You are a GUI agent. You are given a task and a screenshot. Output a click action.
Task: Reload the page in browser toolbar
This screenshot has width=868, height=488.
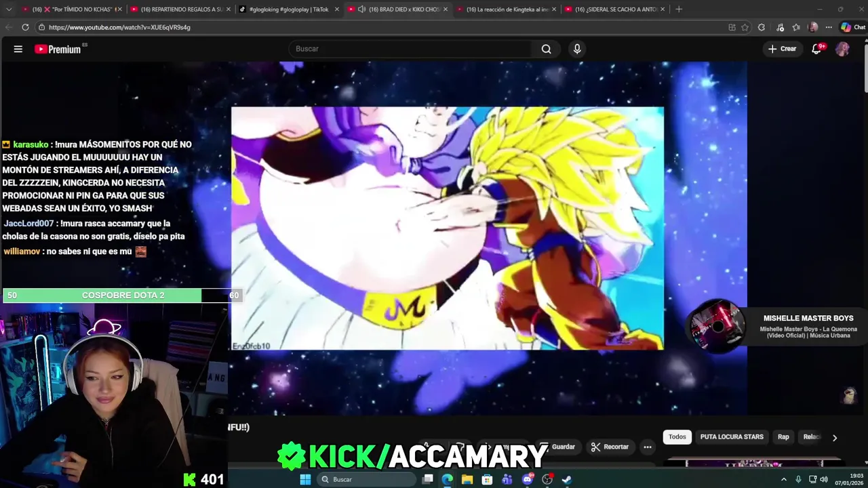(x=25, y=27)
